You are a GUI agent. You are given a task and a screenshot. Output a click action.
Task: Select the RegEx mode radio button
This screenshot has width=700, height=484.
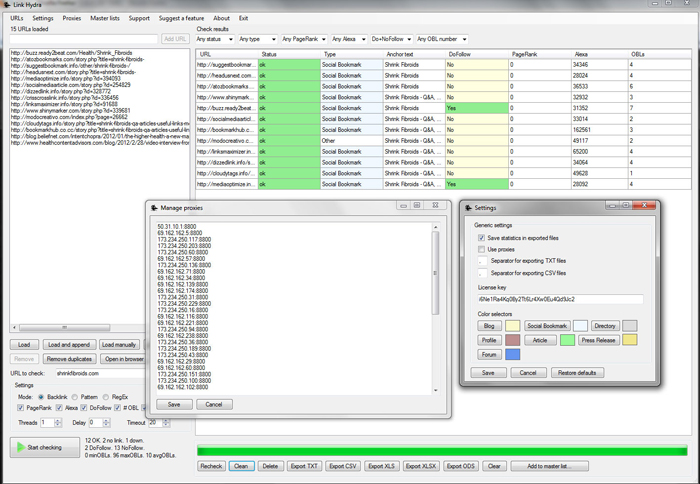[x=106, y=397]
